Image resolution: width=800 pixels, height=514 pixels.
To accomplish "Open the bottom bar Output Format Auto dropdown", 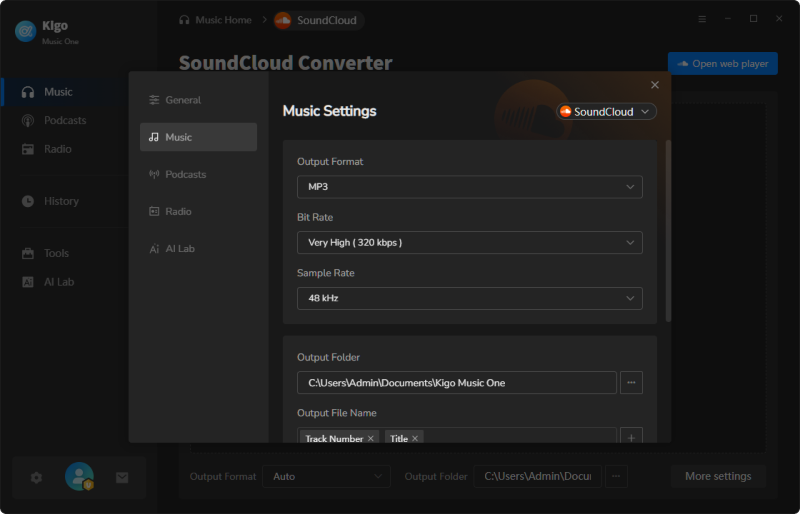I will (327, 476).
